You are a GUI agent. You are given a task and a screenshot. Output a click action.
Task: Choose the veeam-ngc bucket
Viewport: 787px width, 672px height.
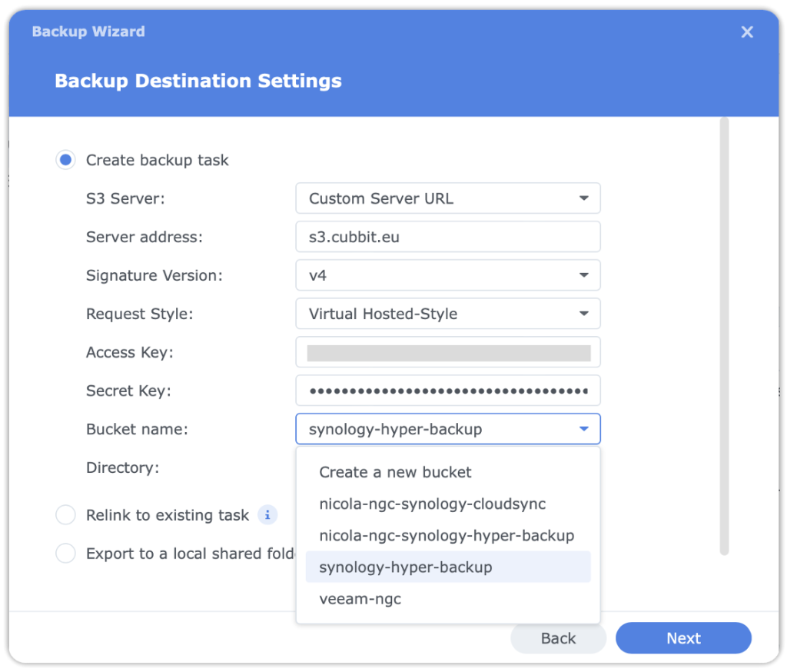[x=360, y=599]
